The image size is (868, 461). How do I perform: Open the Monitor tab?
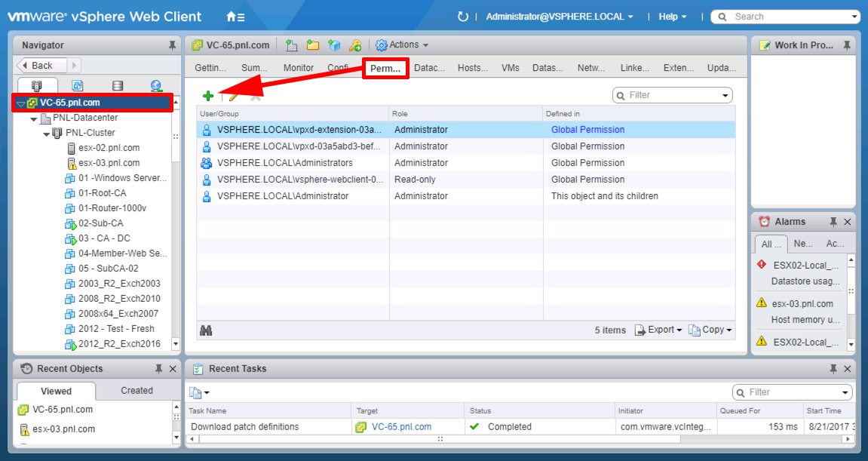pyautogui.click(x=299, y=68)
